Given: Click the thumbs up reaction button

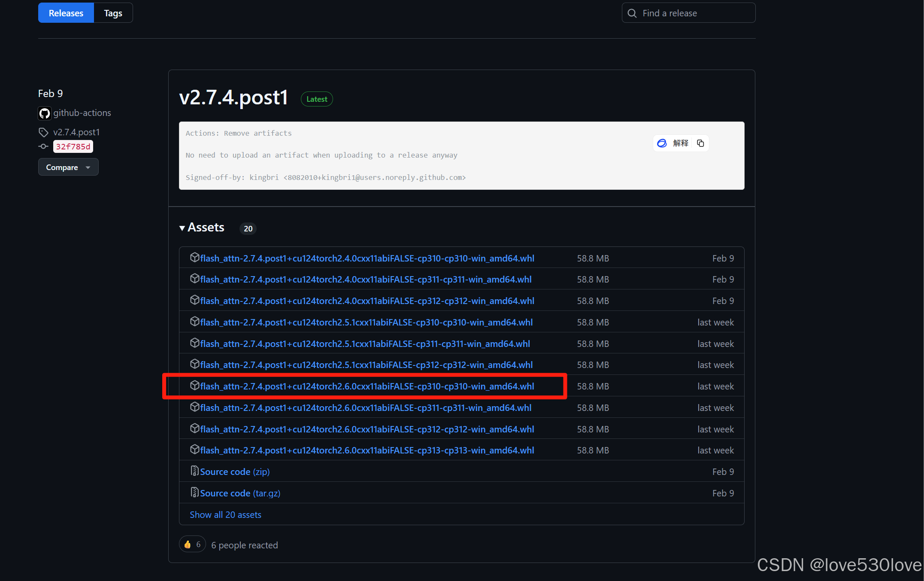Looking at the screenshot, I should pyautogui.click(x=192, y=544).
